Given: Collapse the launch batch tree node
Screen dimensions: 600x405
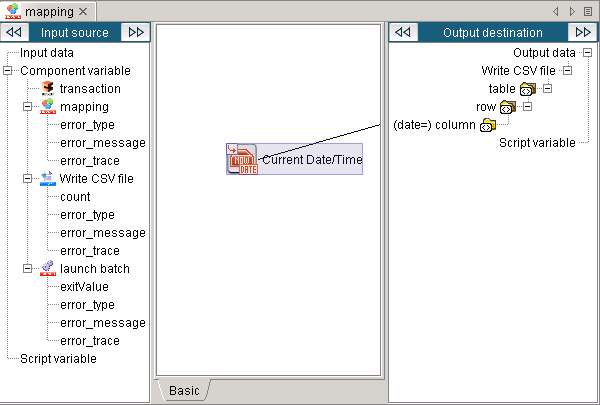Looking at the screenshot, I should coord(28,269).
